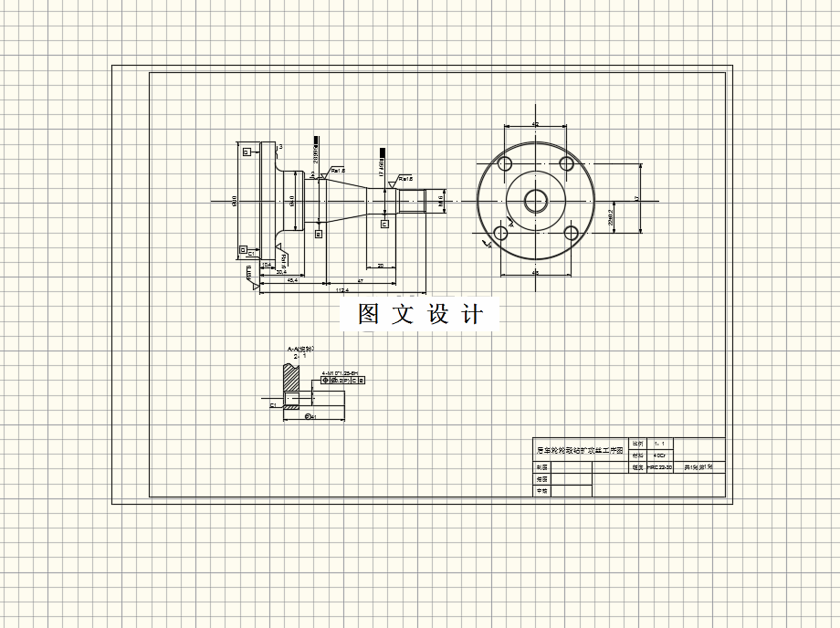The image size is (840, 628).
Task: Click the A-A section view title
Action: pyautogui.click(x=300, y=349)
